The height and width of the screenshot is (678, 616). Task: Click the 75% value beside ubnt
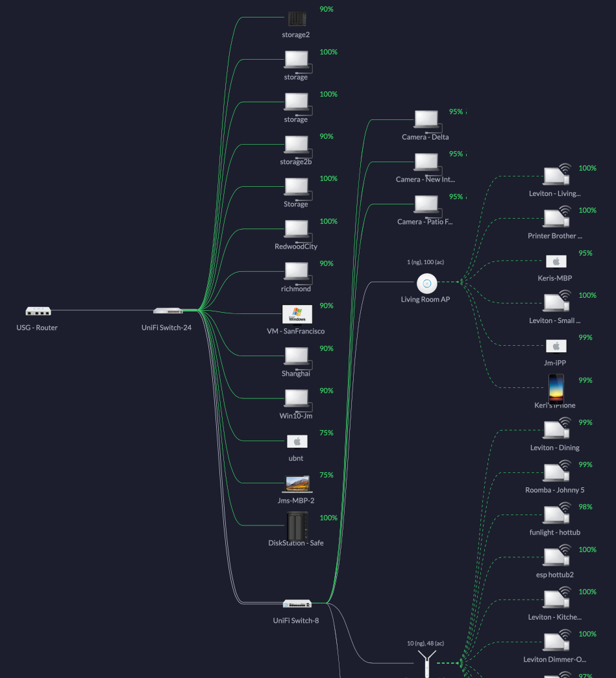(326, 433)
